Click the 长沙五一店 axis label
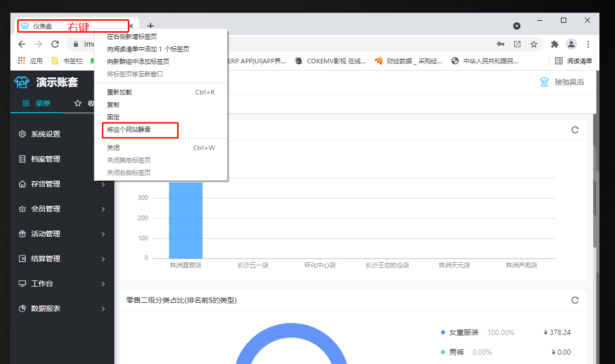 point(253,265)
